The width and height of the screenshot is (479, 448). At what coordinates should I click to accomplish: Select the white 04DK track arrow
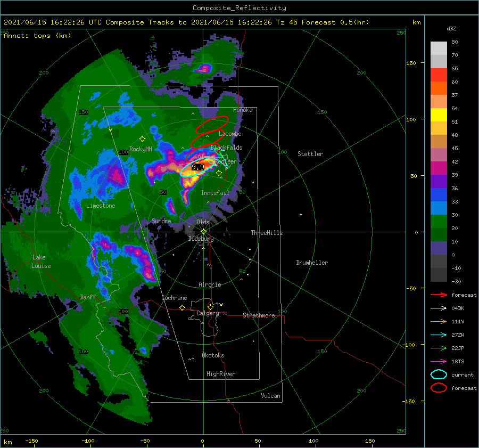[x=439, y=308]
